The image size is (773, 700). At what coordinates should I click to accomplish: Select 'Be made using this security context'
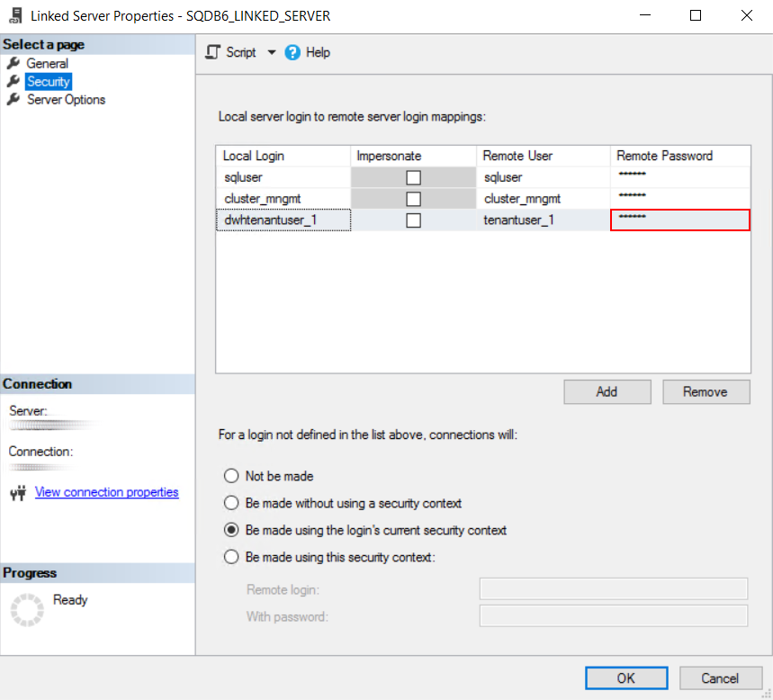(231, 557)
